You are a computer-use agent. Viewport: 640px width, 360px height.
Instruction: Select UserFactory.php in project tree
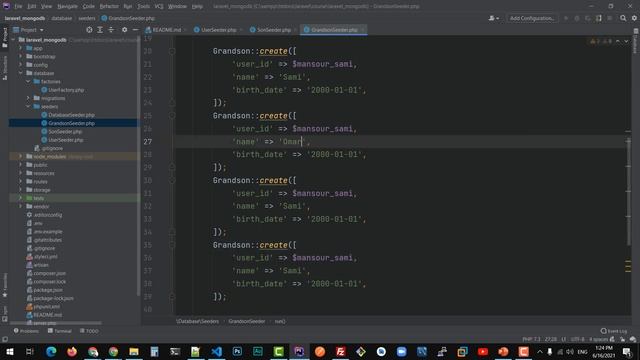click(66, 90)
